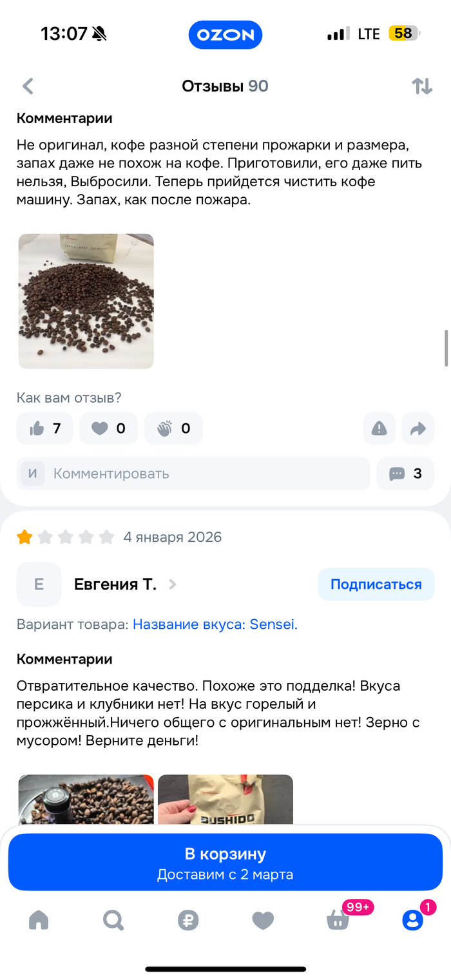Open the Home tab

[x=39, y=920]
